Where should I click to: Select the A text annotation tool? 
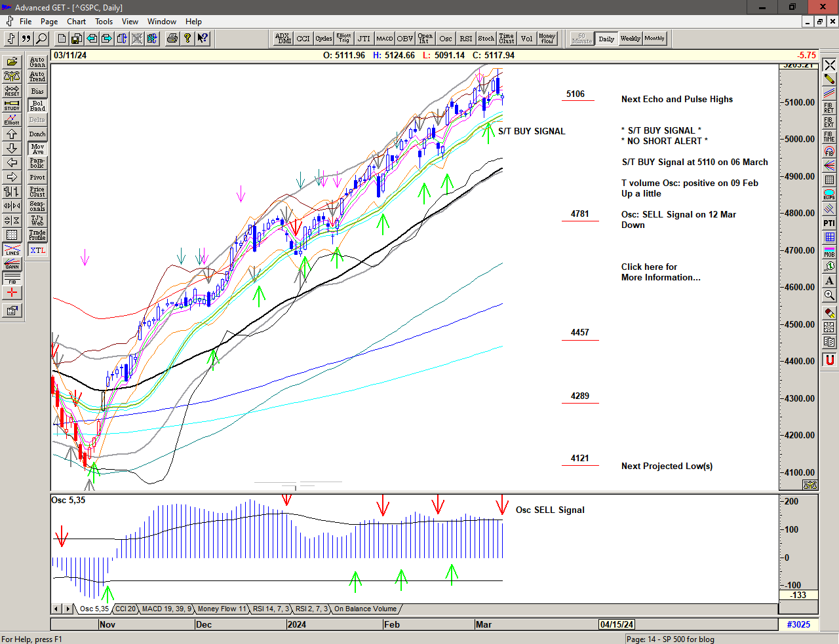click(828, 280)
